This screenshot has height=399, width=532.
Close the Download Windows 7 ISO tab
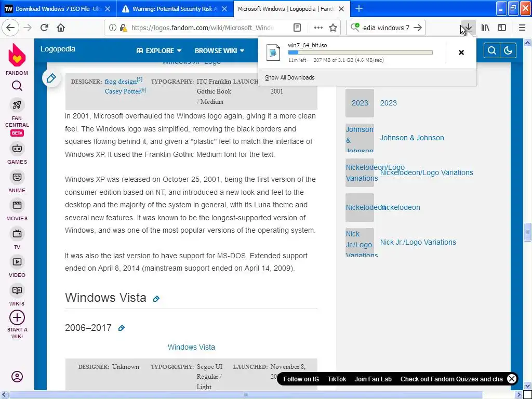tap(108, 9)
